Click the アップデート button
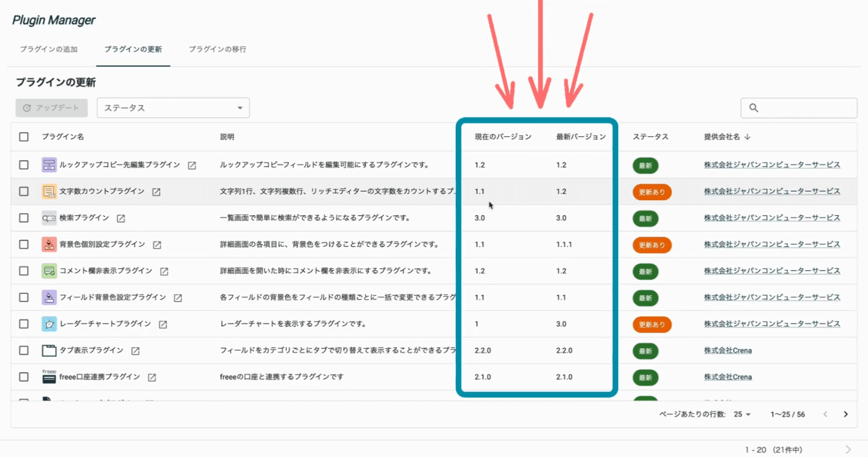Screen dimensions: 868x457 tap(52, 108)
